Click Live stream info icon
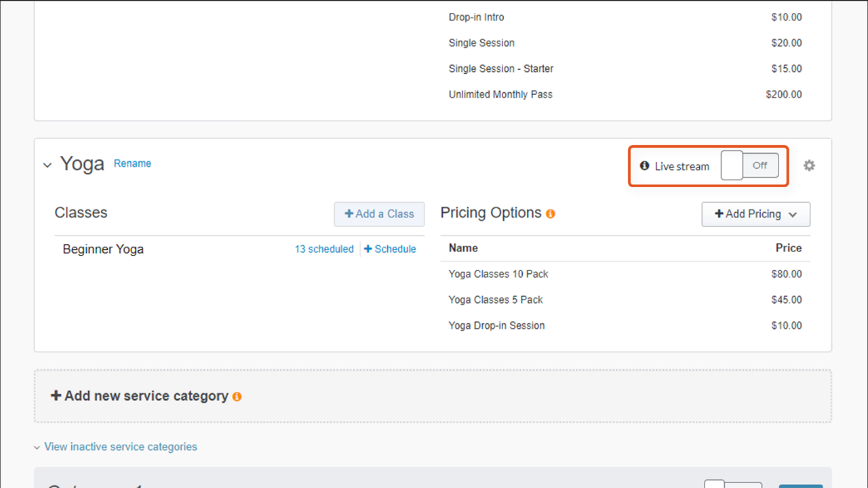The height and width of the screenshot is (488, 868). pyautogui.click(x=645, y=165)
